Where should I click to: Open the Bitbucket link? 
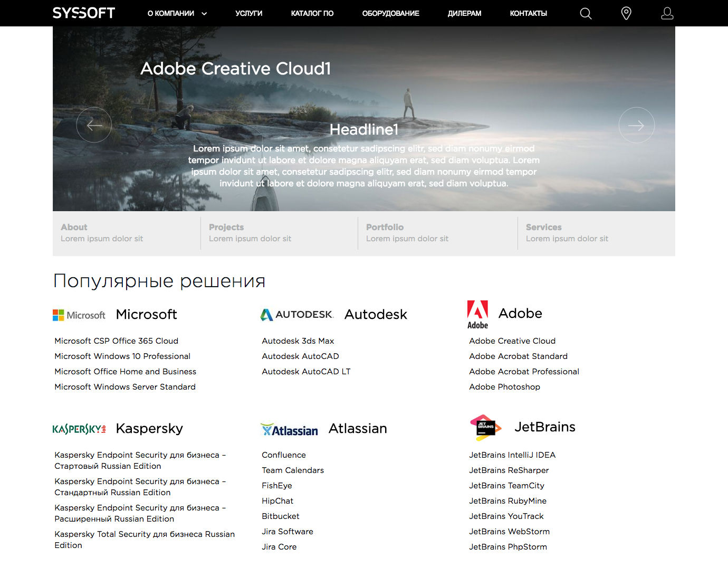click(281, 516)
